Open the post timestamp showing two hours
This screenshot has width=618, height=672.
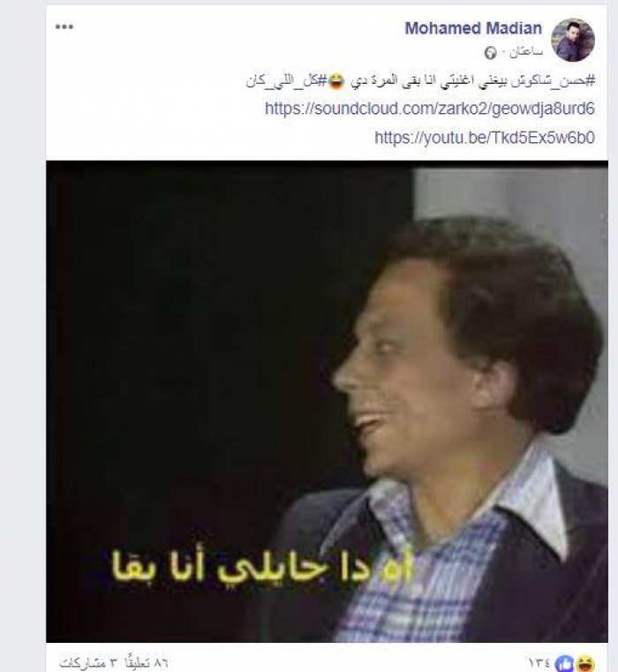(526, 52)
